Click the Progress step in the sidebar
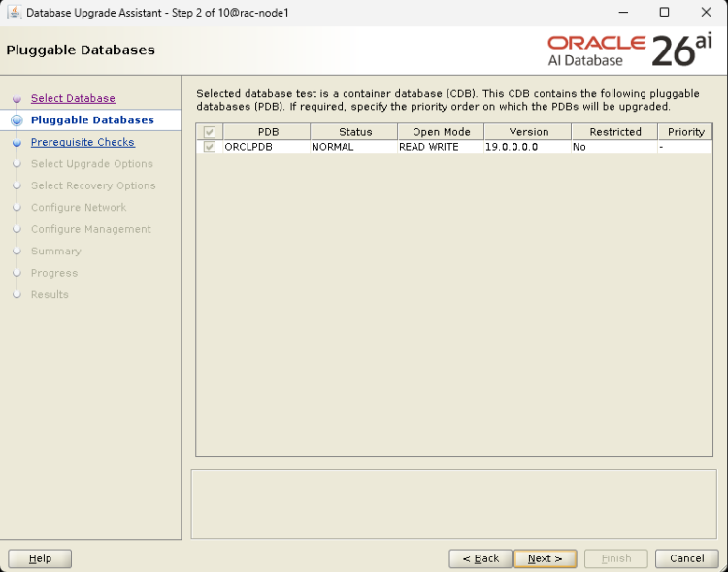Viewport: 728px width, 572px height. click(54, 273)
